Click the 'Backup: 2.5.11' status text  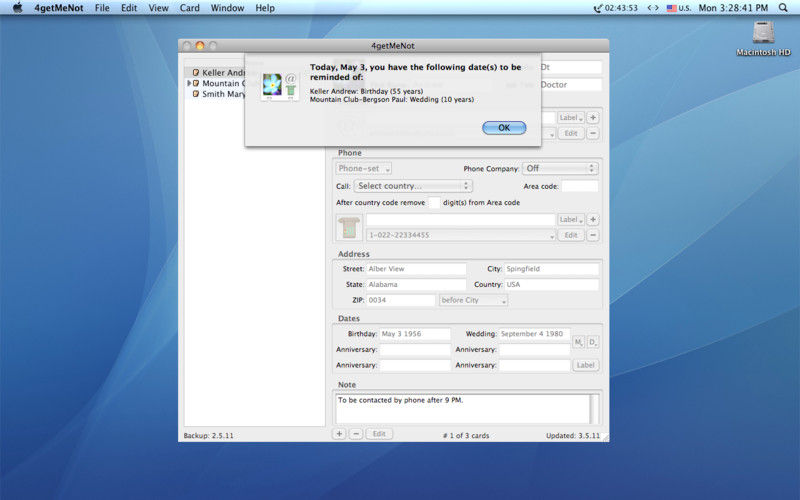point(208,436)
